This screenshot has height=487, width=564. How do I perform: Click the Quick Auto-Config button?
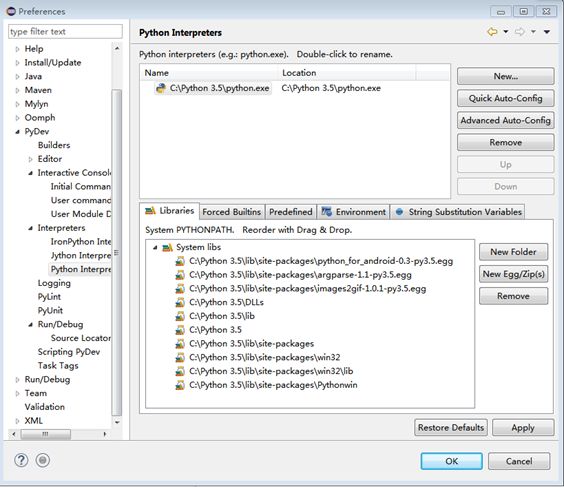click(505, 98)
